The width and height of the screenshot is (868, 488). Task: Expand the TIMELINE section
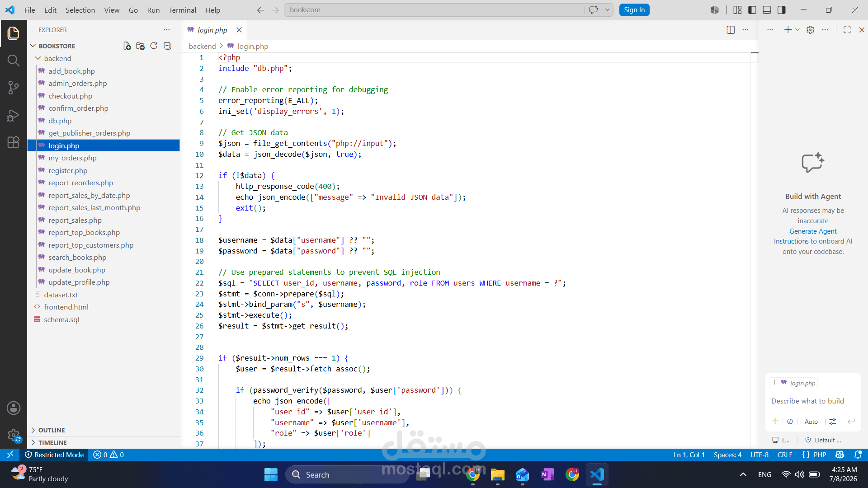pyautogui.click(x=104, y=443)
